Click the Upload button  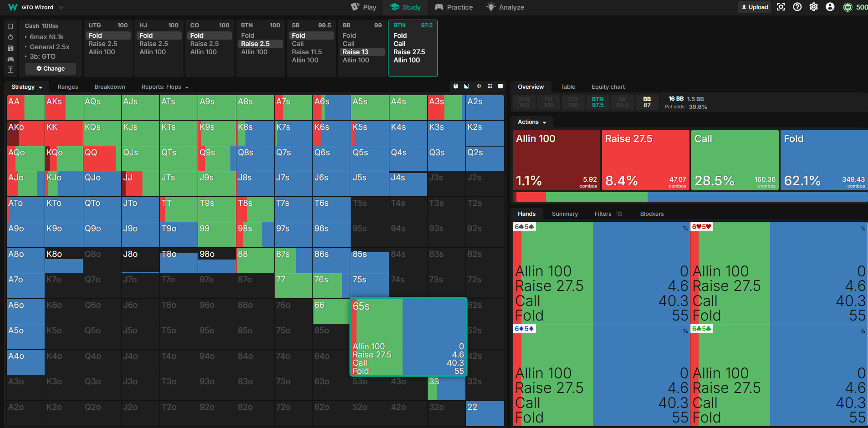755,7
